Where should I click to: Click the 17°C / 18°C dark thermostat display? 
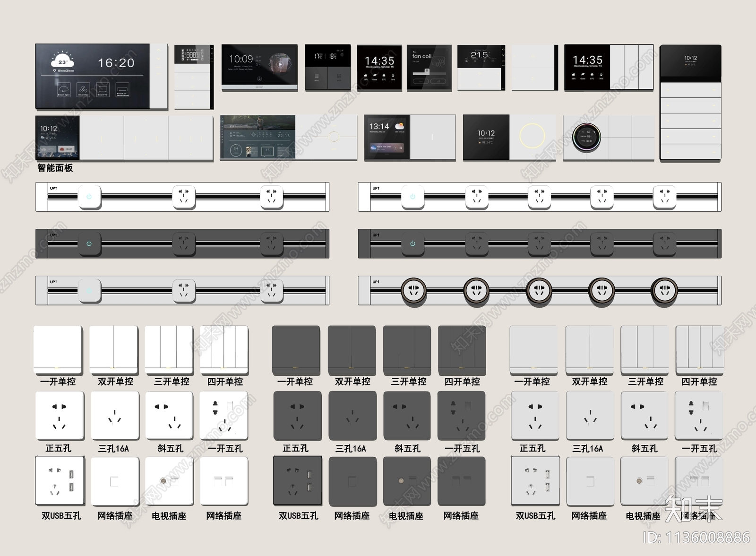pyautogui.click(x=327, y=56)
